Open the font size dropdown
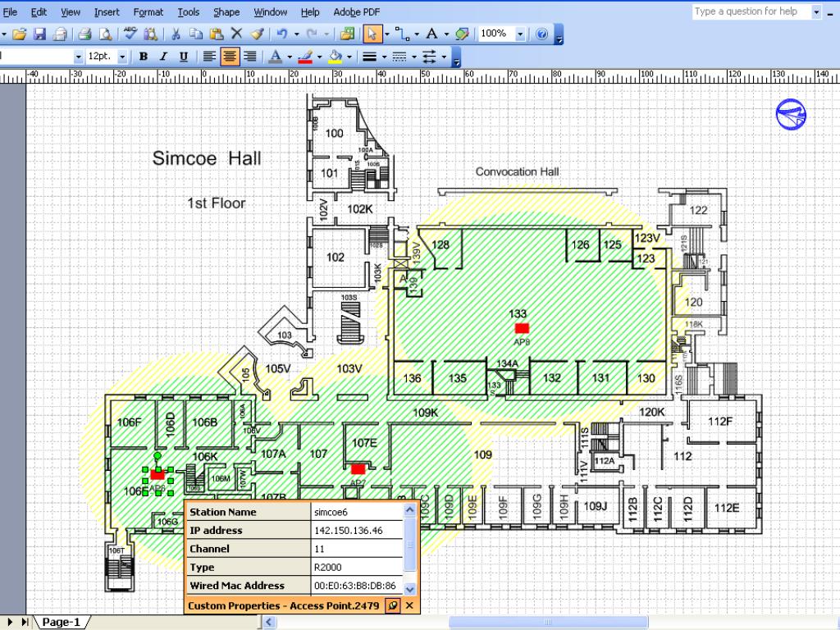 click(122, 57)
